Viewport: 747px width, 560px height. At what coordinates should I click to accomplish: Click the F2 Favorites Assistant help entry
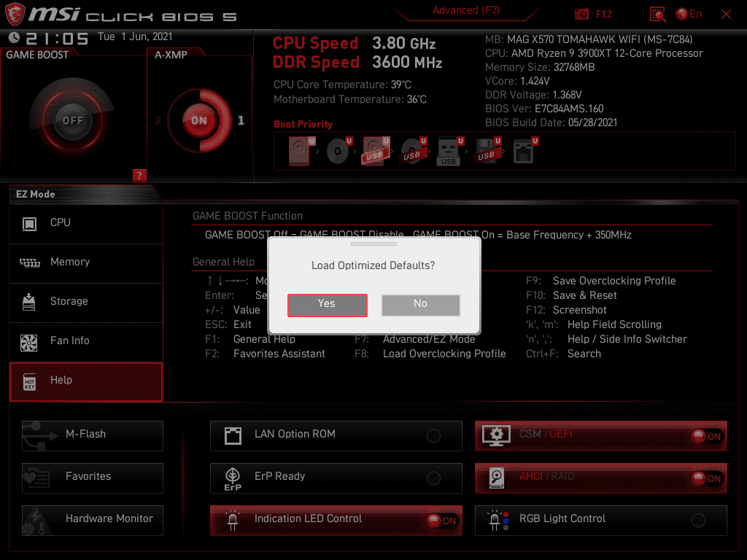265,354
